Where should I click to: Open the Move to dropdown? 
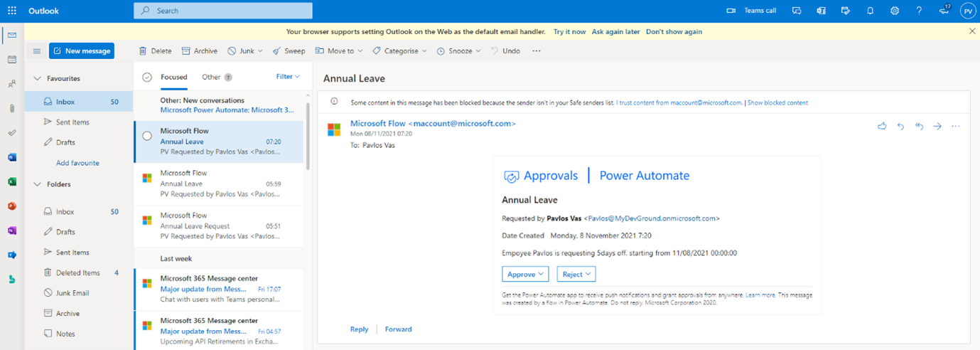339,51
